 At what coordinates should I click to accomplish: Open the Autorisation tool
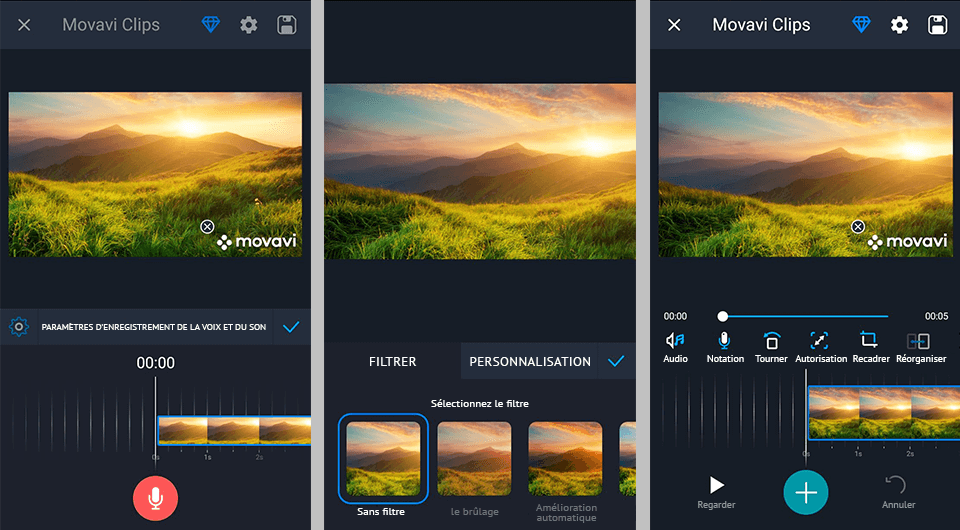pos(820,346)
